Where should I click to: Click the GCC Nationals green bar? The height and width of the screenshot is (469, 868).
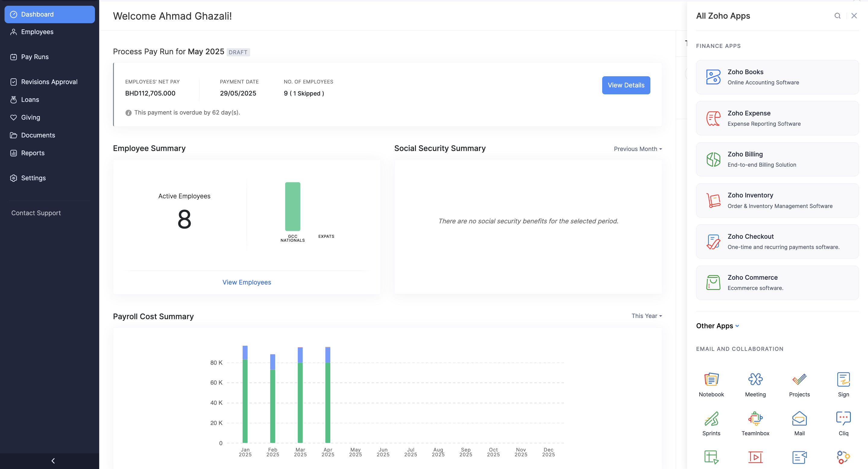pyautogui.click(x=292, y=206)
